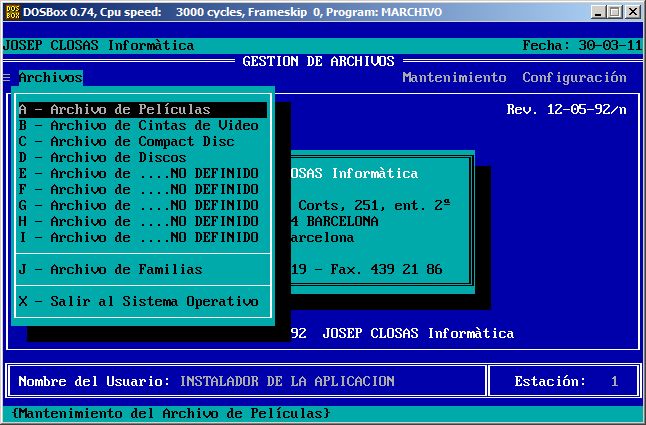The height and width of the screenshot is (425, 646).
Task: Click the Nombre del Usuario label
Action: click(94, 381)
